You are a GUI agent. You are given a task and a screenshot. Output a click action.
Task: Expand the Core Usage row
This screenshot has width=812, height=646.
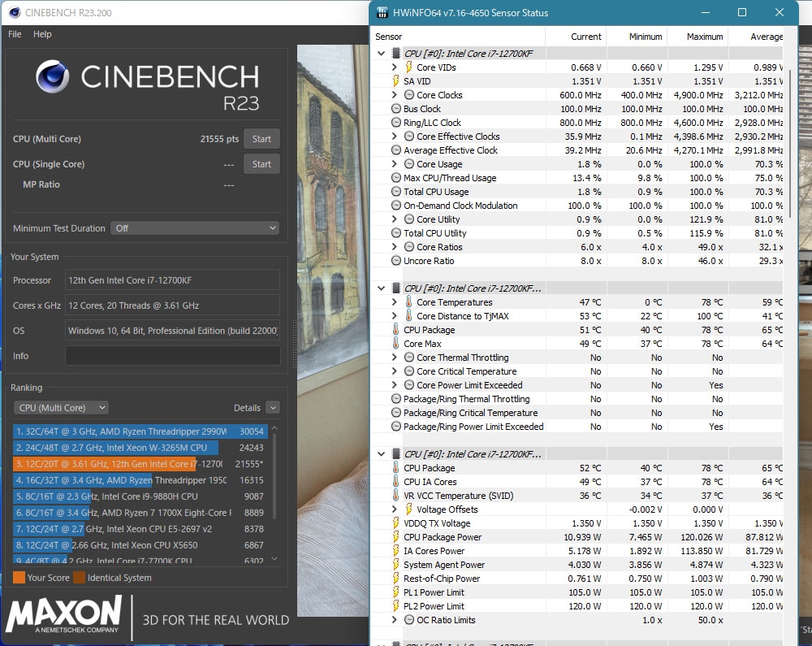click(x=394, y=163)
